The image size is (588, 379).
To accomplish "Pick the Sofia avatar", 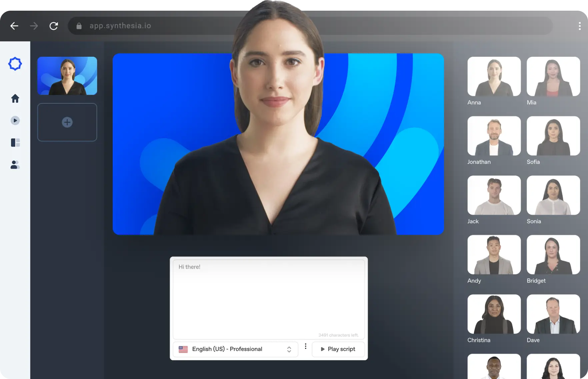I will (x=553, y=136).
